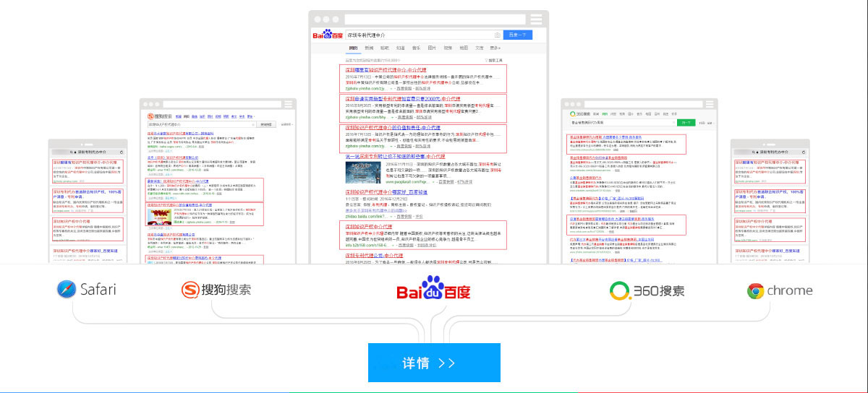Click the 详情 >> blue button

coord(434,363)
